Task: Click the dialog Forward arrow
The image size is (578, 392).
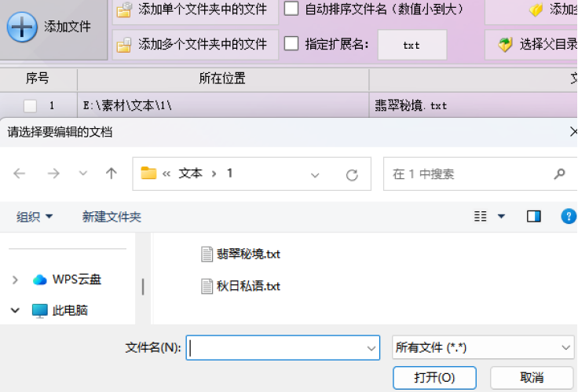Action: (x=53, y=174)
